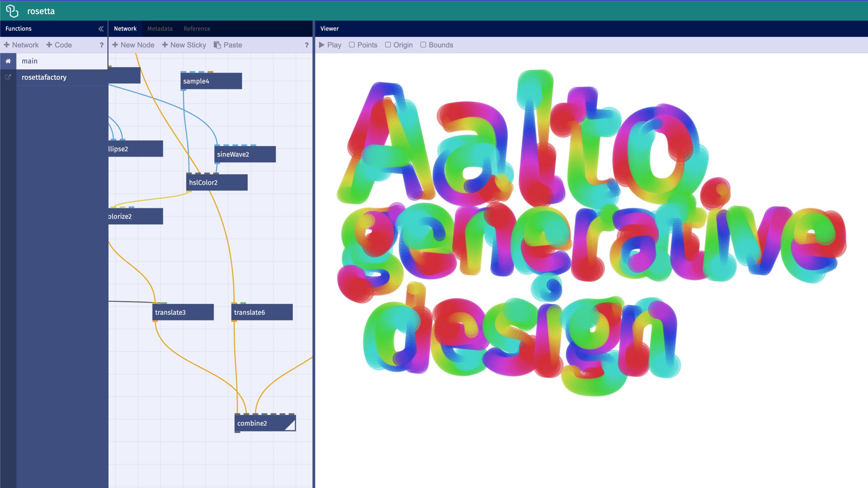Click the rosetta logo icon
868x488 pixels.
12,11
